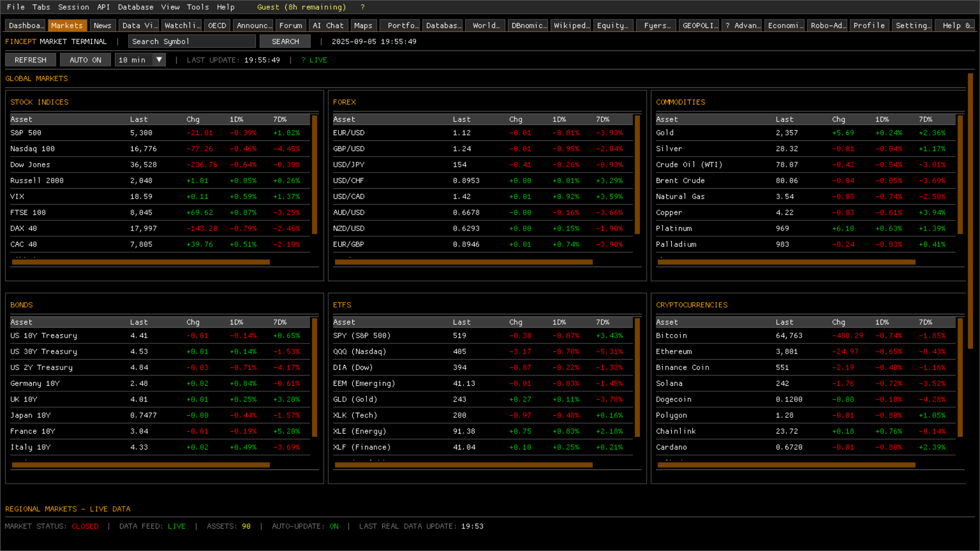Viewport: 980px width, 551px height.
Task: Click the Cryptocurrencies horizontal scrollbar
Action: pos(786,465)
